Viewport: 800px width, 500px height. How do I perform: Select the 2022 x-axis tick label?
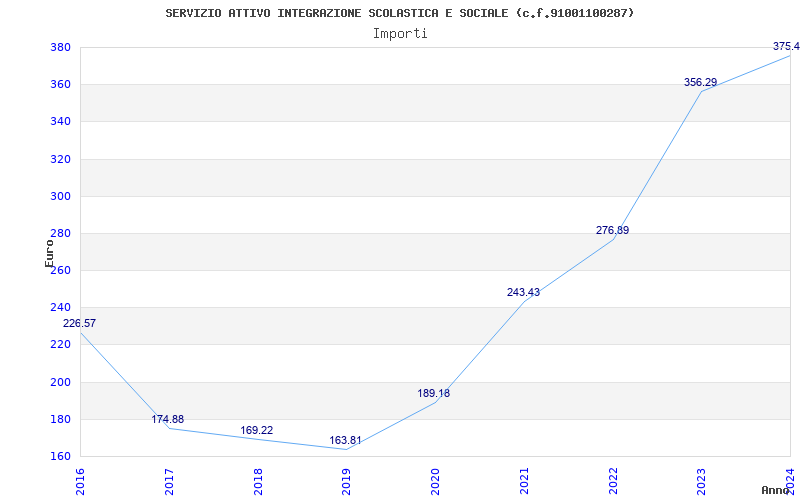613,482
